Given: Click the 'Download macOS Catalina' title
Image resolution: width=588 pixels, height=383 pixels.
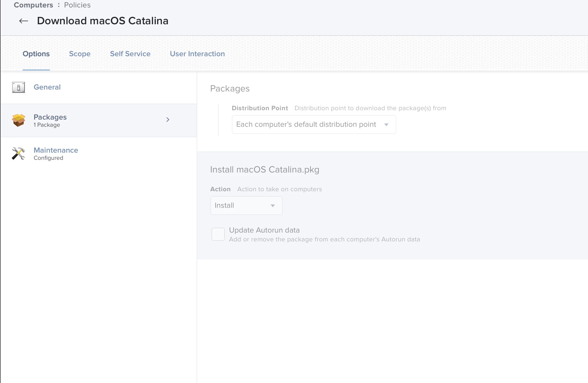Looking at the screenshot, I should pyautogui.click(x=103, y=21).
